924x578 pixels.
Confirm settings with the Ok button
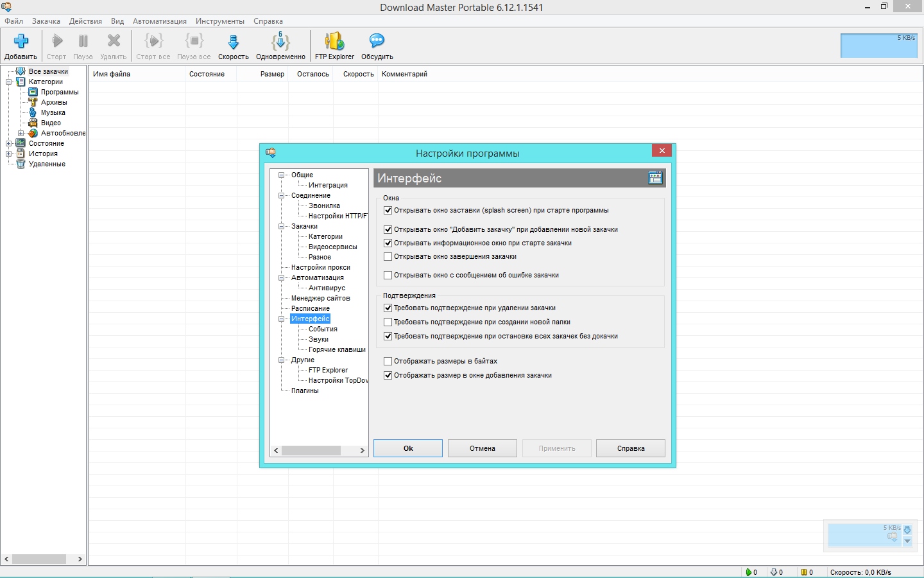coord(408,448)
